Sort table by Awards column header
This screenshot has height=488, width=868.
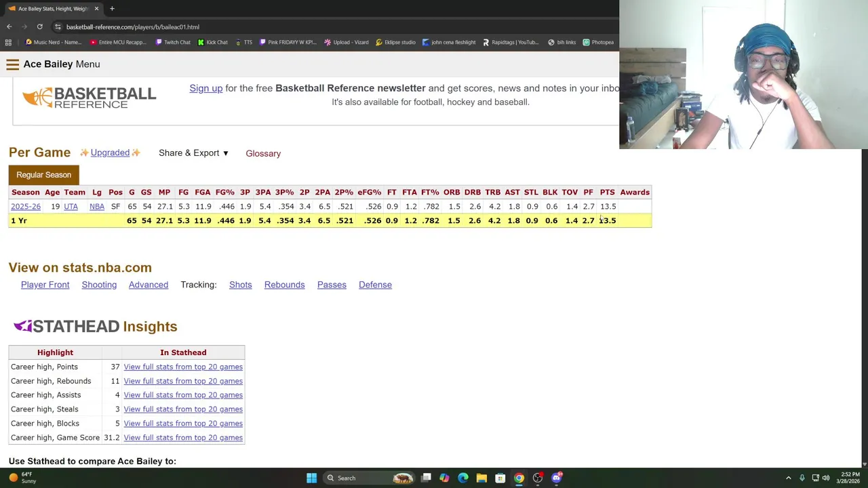[x=635, y=192]
